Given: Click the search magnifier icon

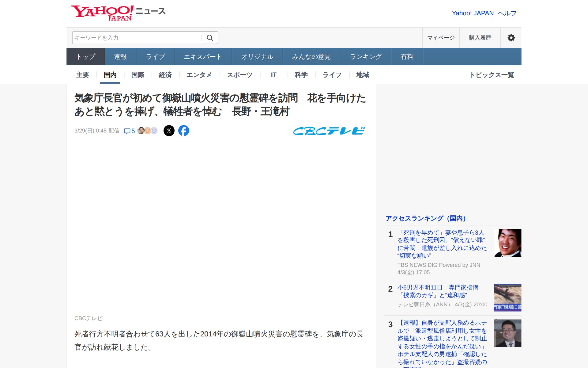Looking at the screenshot, I should [x=210, y=38].
